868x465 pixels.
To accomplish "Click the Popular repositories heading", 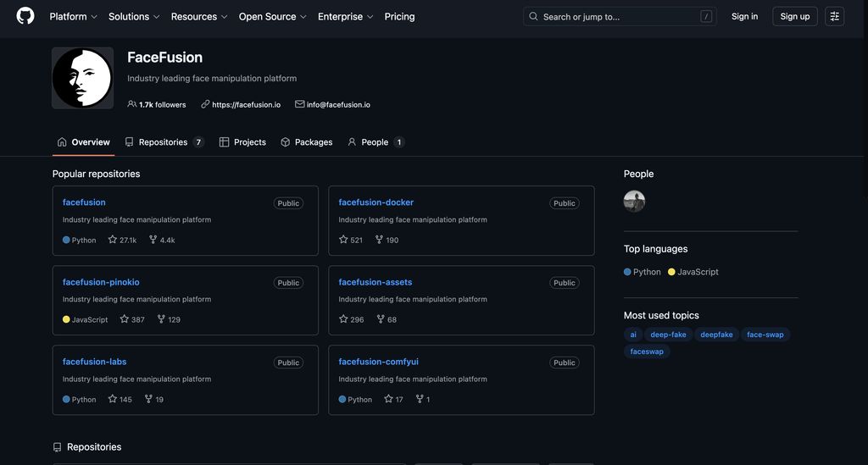I will (x=97, y=174).
